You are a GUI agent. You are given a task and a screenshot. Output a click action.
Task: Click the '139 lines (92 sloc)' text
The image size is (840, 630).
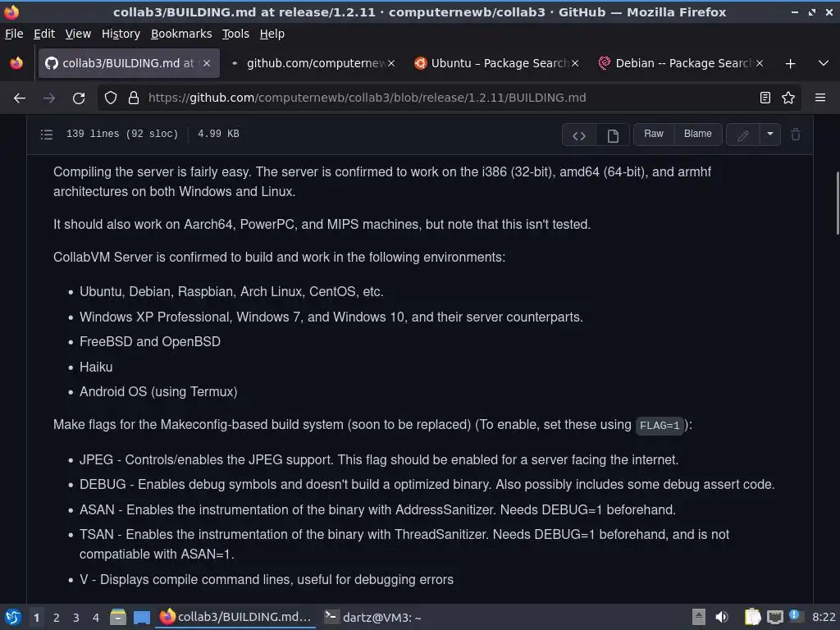click(x=122, y=134)
